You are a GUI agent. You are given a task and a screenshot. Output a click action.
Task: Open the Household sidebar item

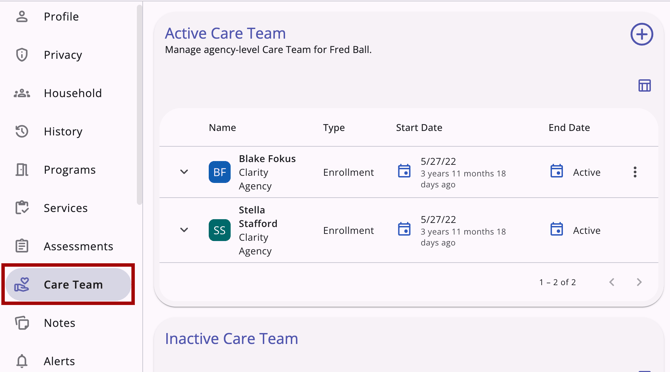coord(68,93)
